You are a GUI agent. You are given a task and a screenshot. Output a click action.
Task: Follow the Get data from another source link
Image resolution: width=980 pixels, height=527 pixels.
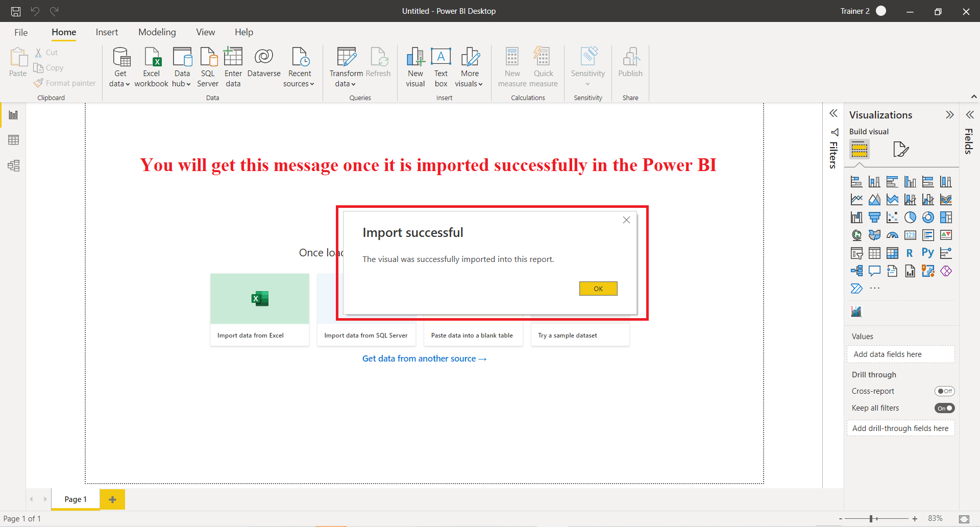click(424, 358)
